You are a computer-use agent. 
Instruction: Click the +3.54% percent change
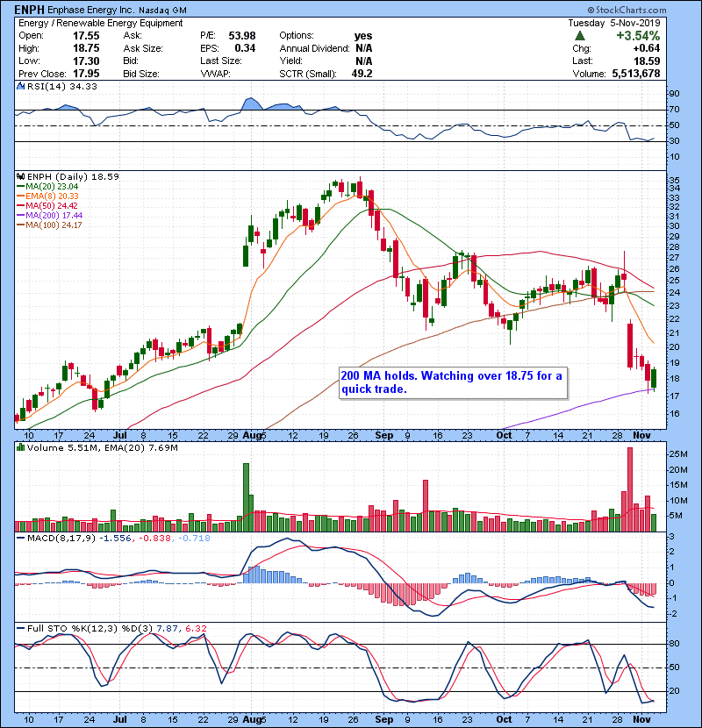(638, 36)
